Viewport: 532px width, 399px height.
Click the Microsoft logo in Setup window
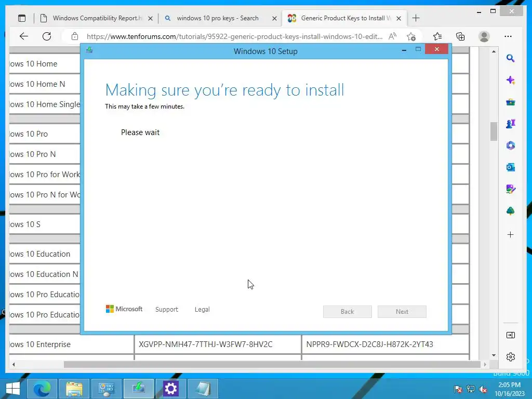[x=124, y=309]
